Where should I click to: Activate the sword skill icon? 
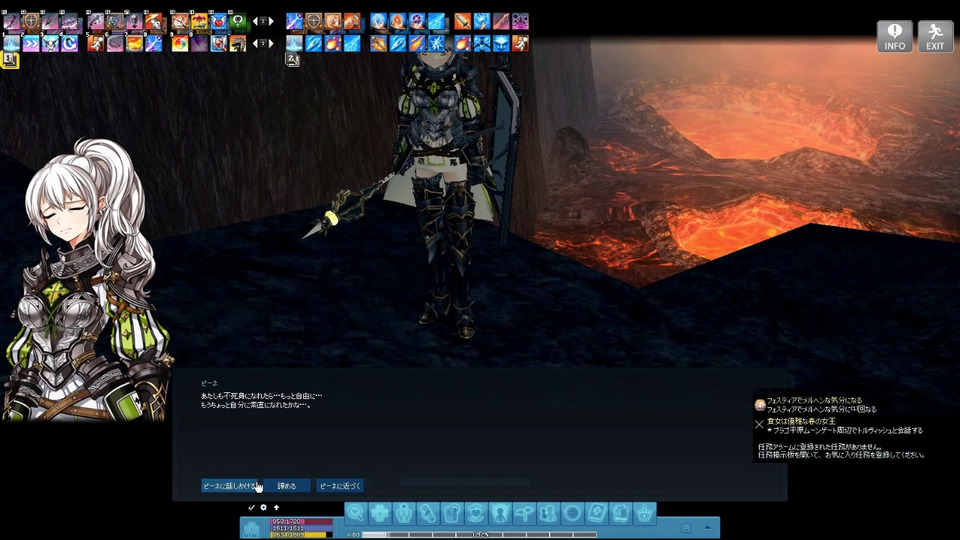pyautogui.click(x=462, y=21)
